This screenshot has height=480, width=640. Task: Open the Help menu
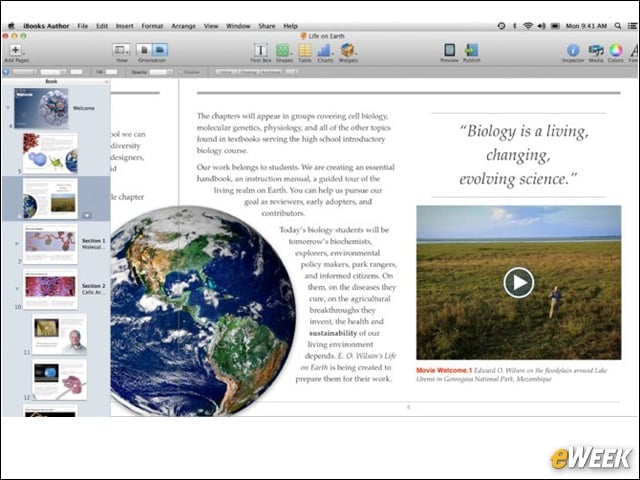click(x=290, y=26)
